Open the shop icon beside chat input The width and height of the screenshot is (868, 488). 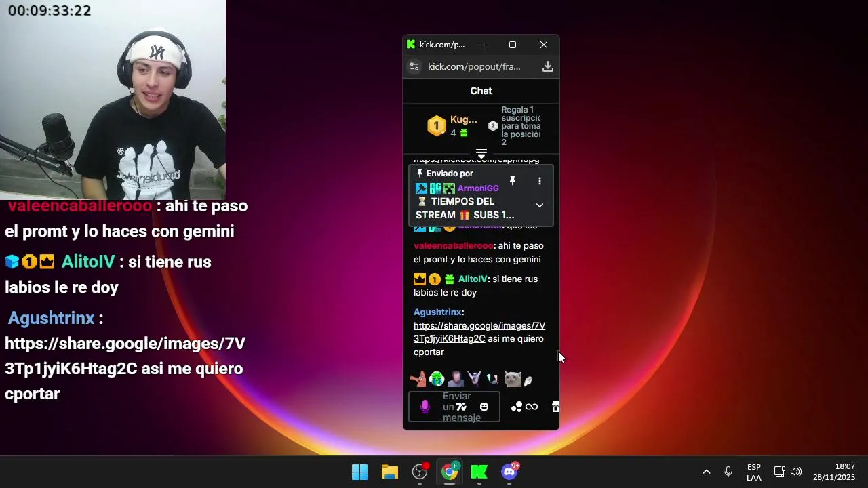tap(555, 407)
